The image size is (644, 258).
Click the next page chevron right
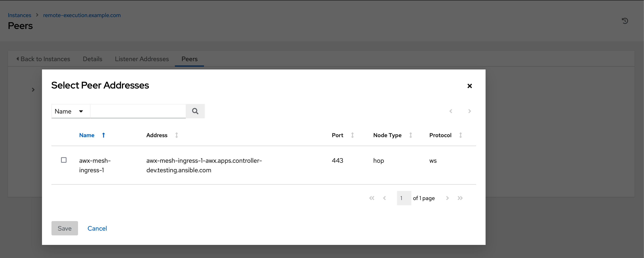pyautogui.click(x=447, y=198)
